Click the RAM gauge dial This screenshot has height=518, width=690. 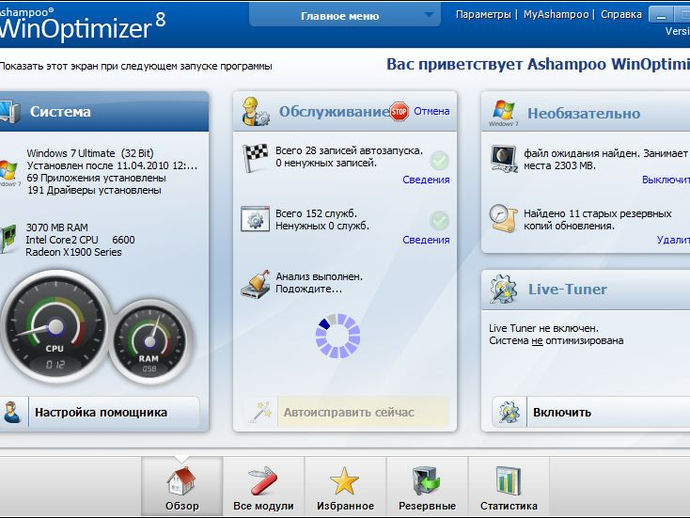tap(150, 342)
